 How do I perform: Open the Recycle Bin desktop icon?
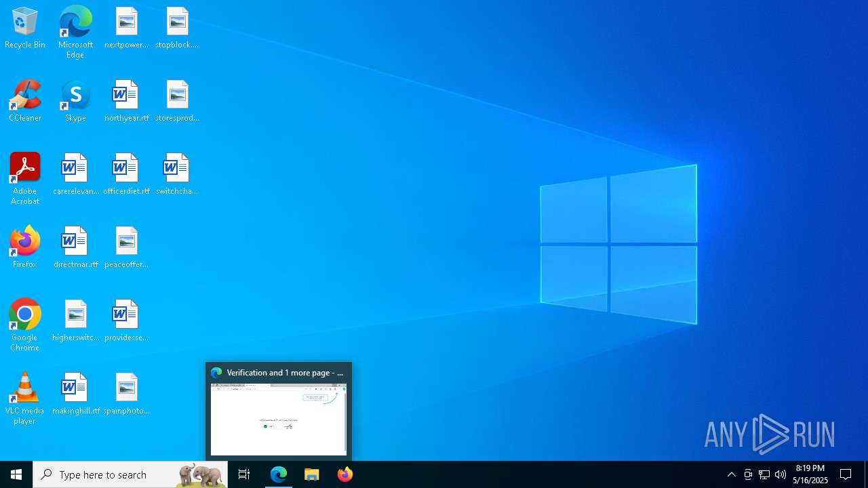[x=25, y=28]
